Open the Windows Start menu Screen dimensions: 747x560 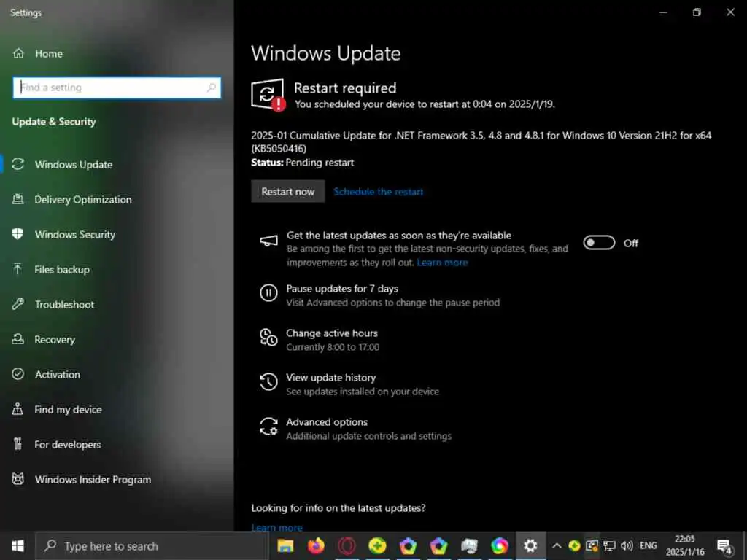(x=18, y=545)
